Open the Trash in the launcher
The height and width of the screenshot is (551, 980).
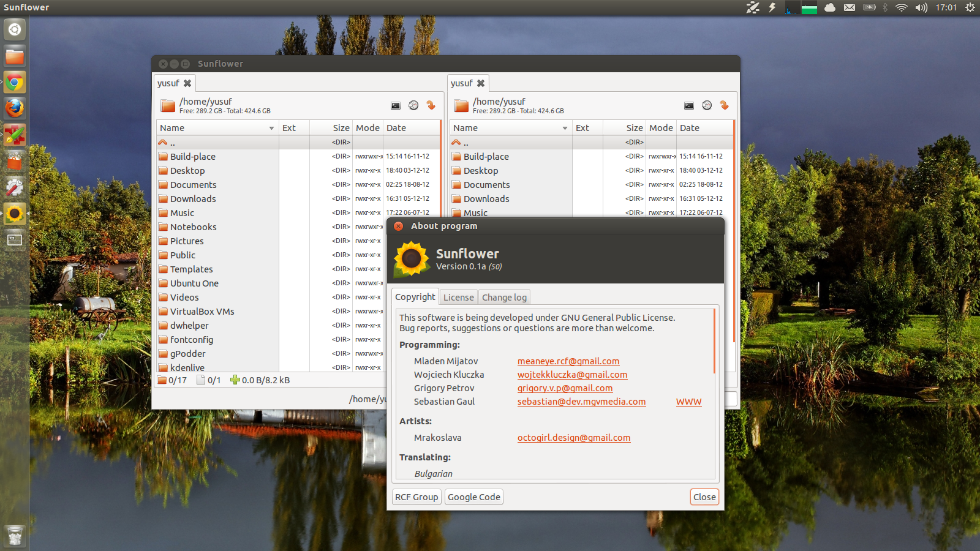point(15,536)
